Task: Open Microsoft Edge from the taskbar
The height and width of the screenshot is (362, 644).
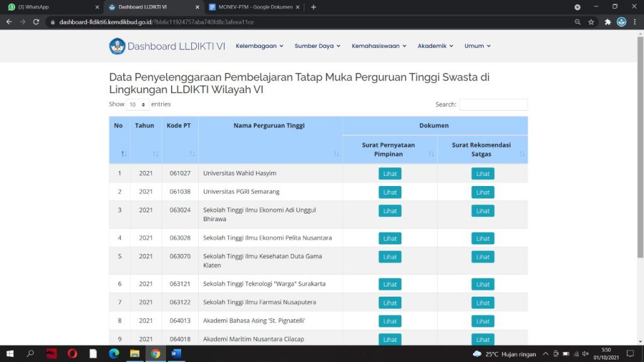Action: click(x=114, y=353)
